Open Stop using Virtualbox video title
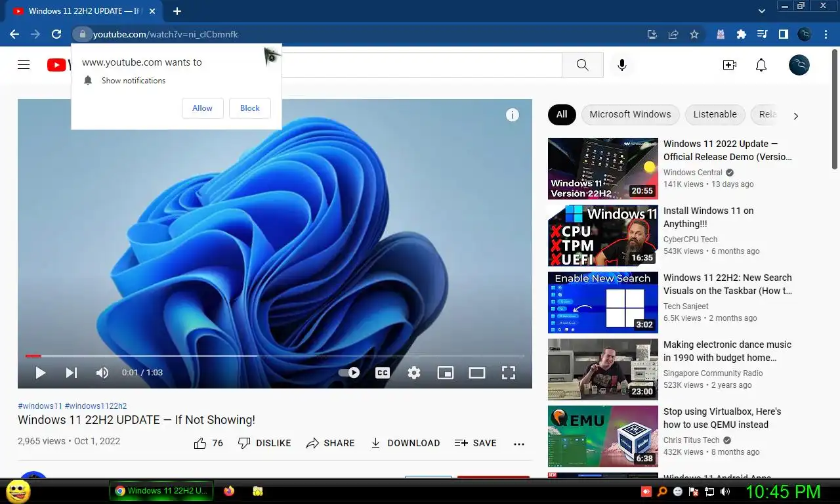Viewport: 840px width, 504px height. coord(722,418)
